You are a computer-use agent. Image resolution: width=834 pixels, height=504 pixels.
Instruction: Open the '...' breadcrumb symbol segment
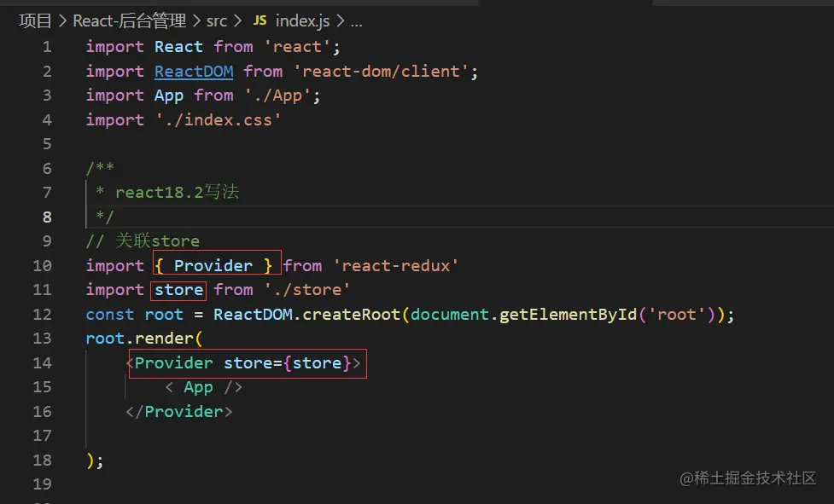(x=356, y=22)
